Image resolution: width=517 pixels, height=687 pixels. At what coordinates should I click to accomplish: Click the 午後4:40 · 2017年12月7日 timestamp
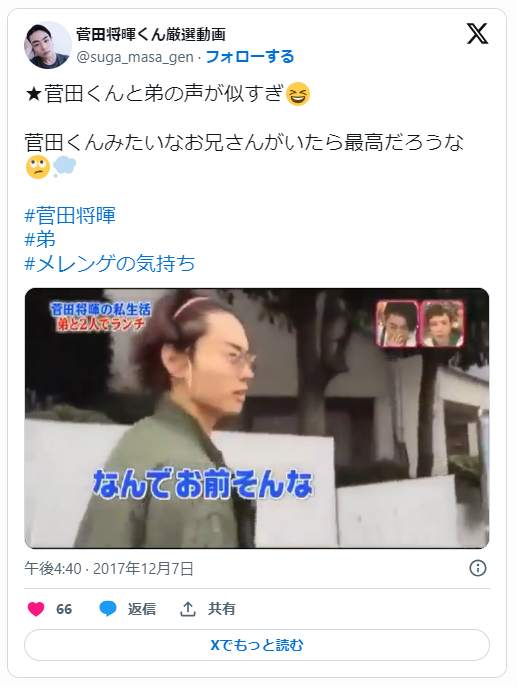click(x=109, y=569)
